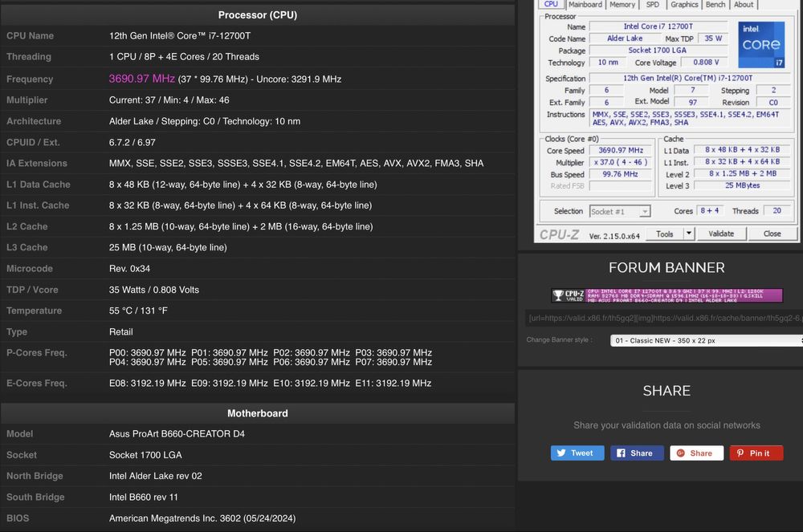This screenshot has width=803, height=532.
Task: Click the North Bridge value Intel Alder Lake rev 02
Action: tap(155, 477)
